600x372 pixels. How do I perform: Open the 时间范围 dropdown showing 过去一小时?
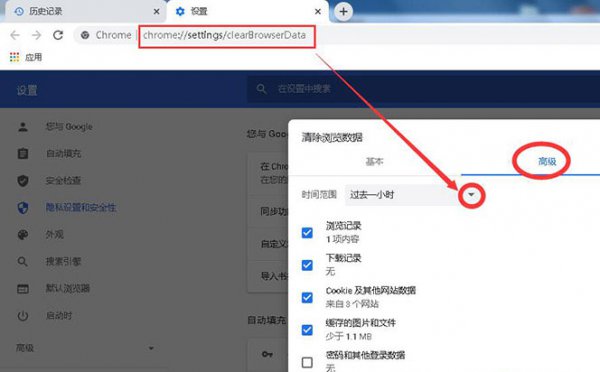click(411, 195)
